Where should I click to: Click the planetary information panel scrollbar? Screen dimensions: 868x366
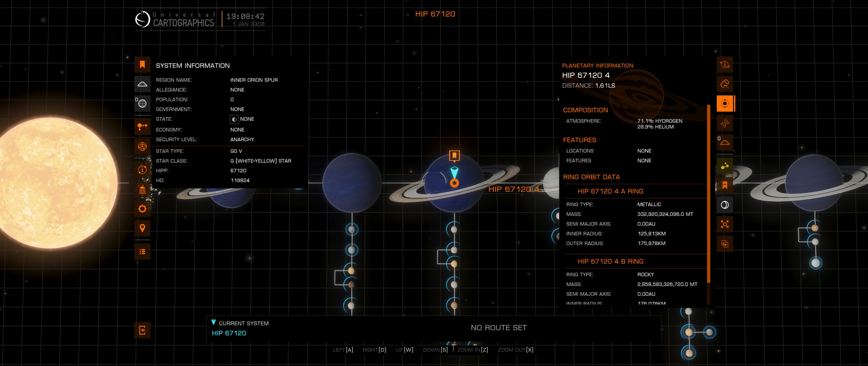pyautogui.click(x=708, y=194)
